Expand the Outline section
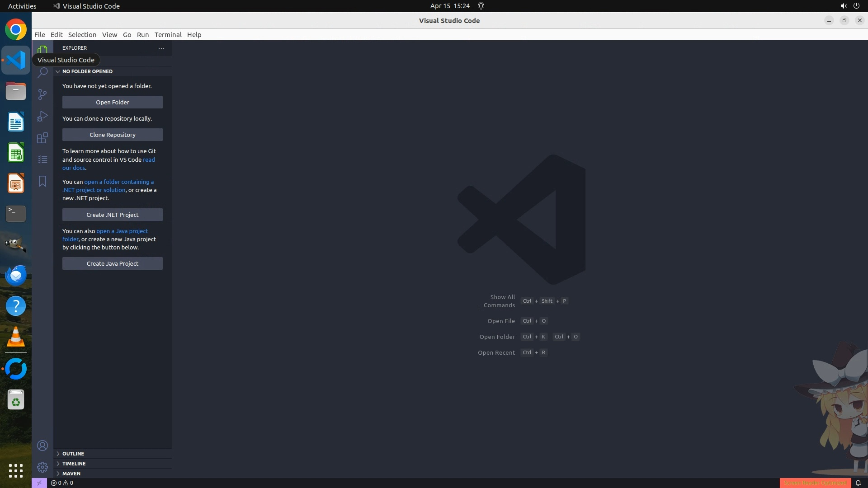 (73, 453)
